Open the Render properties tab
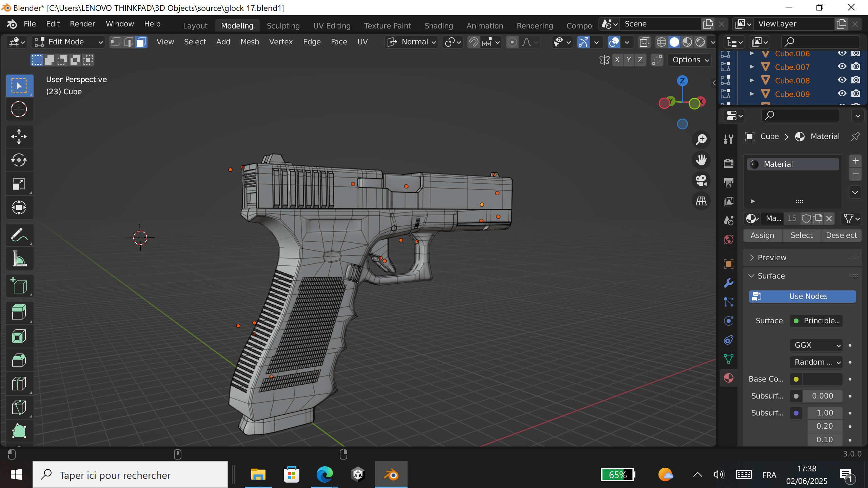Image resolution: width=868 pixels, height=488 pixels. click(x=728, y=163)
